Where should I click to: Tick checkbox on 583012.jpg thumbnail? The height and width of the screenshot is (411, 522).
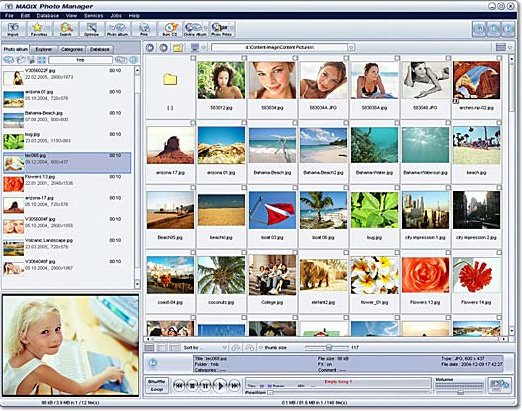coord(244,58)
